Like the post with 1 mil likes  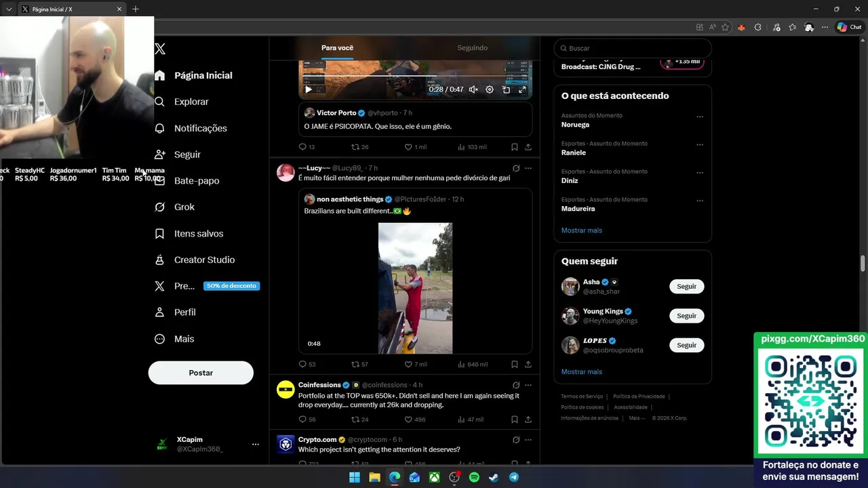coord(416,146)
